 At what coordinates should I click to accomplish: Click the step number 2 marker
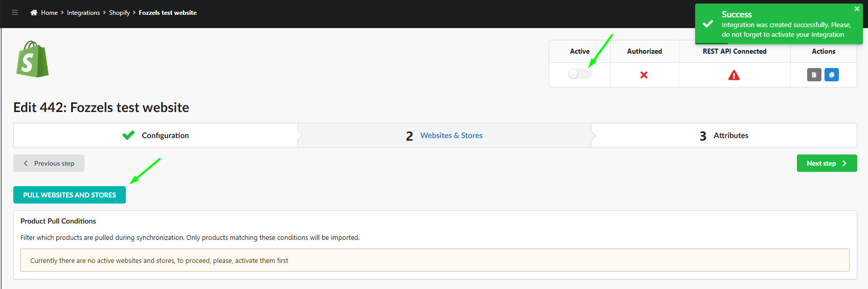coord(409,136)
